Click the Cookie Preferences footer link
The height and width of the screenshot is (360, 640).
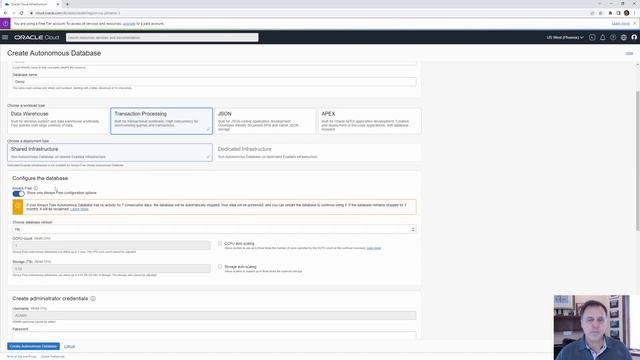point(53,357)
